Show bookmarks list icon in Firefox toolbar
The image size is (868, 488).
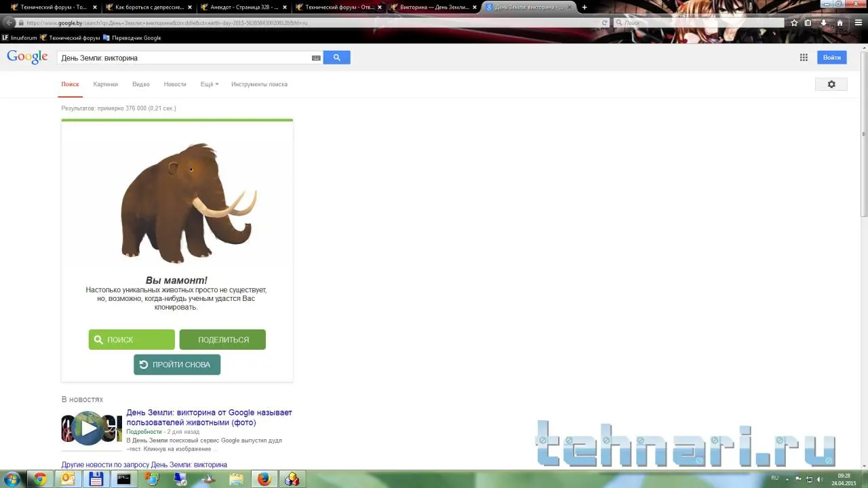click(x=808, y=22)
